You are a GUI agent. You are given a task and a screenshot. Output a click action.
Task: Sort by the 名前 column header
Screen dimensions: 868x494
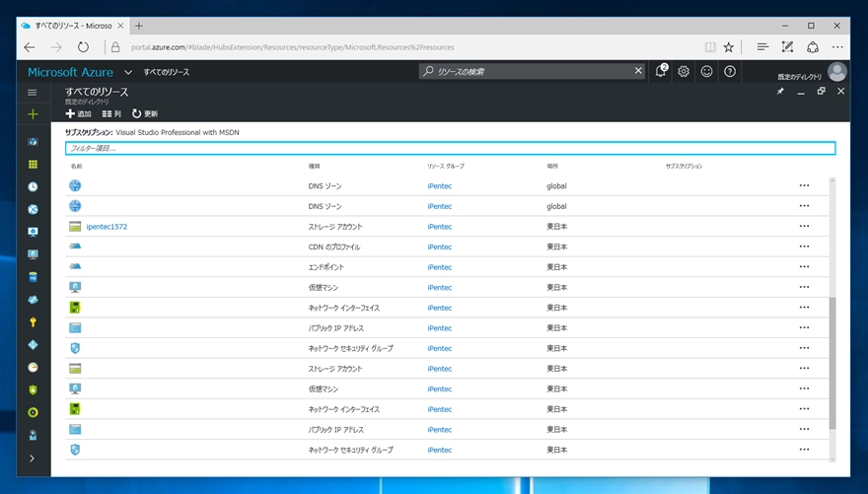click(x=76, y=166)
